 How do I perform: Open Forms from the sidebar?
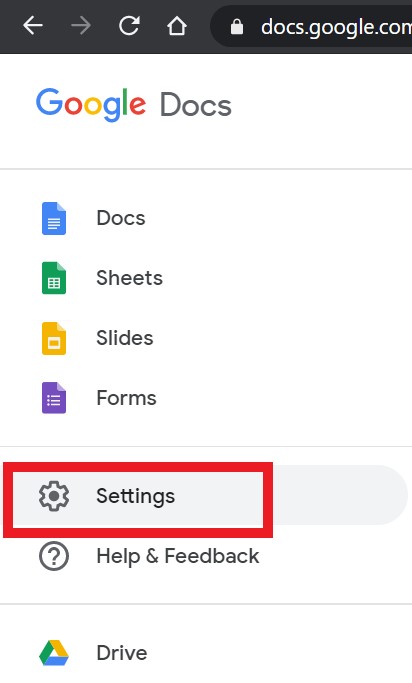pyautogui.click(x=126, y=398)
